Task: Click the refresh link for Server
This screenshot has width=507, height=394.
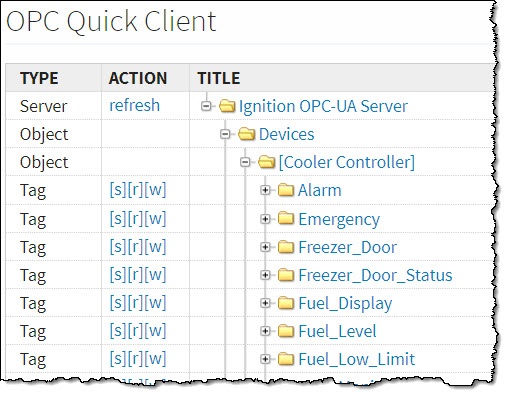Action: coord(135,105)
